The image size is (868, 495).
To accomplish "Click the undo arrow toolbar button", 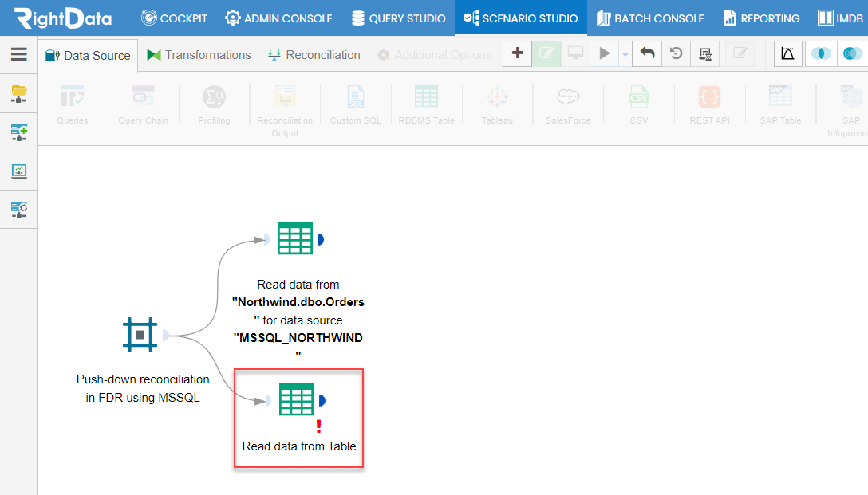I will click(647, 53).
